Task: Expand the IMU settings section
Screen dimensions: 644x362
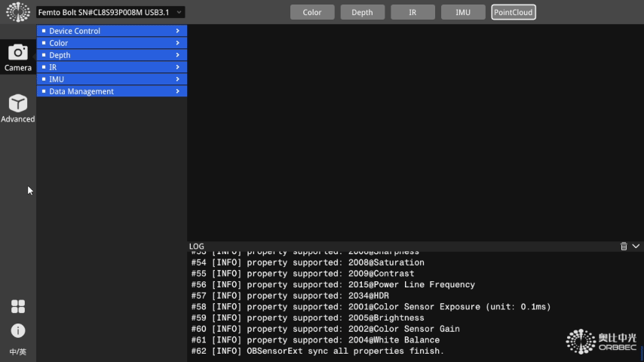Action: [112, 79]
